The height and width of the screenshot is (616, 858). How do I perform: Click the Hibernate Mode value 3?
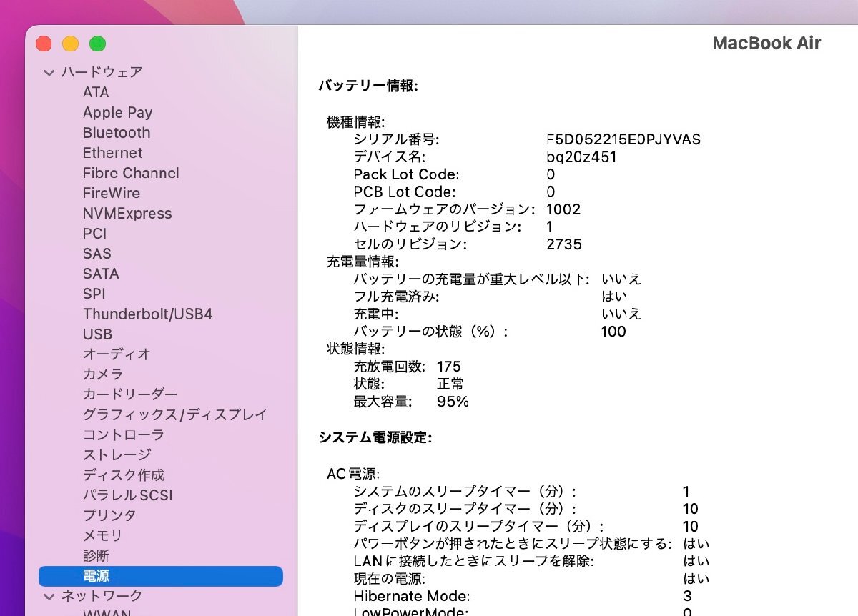tap(687, 596)
